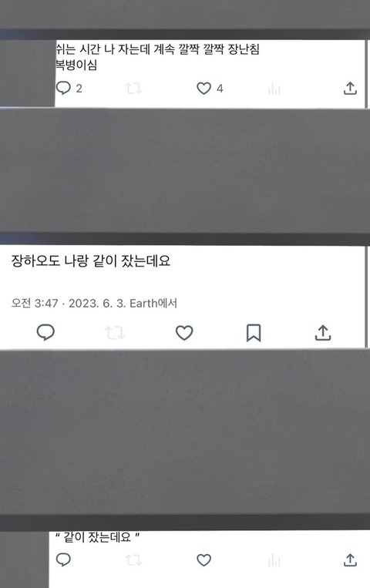
Task: Share the quoted "같이 잤는데요" tweet
Action: pyautogui.click(x=350, y=560)
